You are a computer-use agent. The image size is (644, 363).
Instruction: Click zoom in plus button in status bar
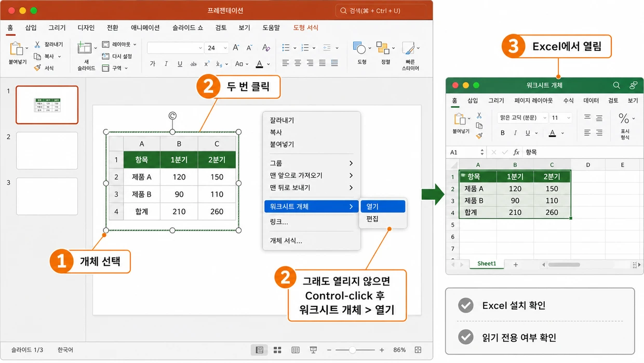(382, 350)
